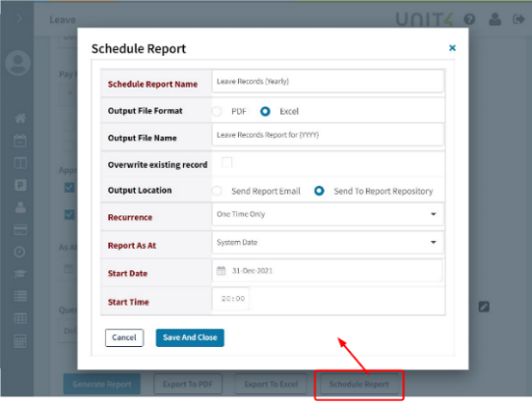Viewport: 532px width, 402px height.
Task: Open the calendar icon in sidebar
Action: tap(20, 141)
